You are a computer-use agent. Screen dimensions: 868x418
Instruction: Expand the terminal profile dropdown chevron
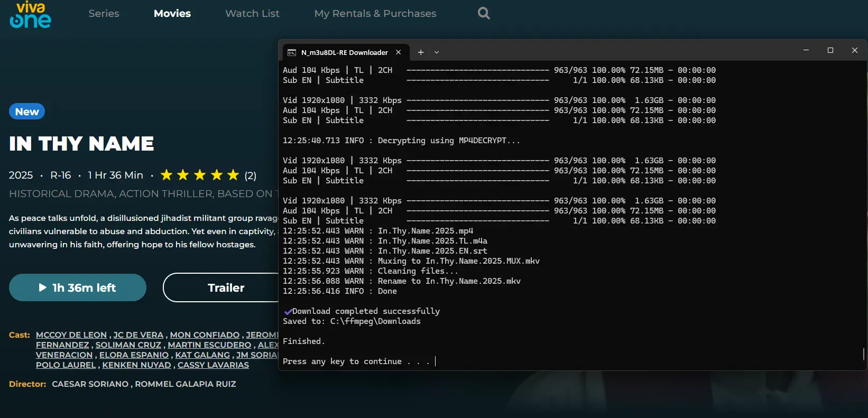click(x=437, y=52)
